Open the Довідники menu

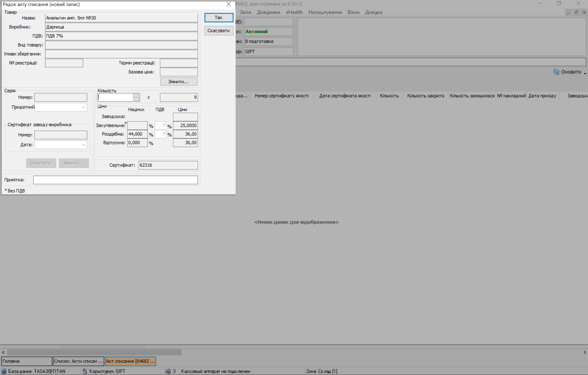(x=268, y=12)
